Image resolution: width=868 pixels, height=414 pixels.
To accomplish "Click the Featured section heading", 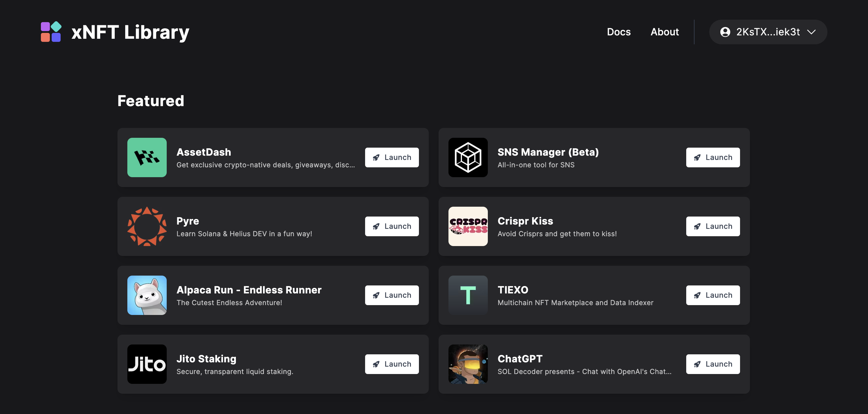I will (x=151, y=101).
